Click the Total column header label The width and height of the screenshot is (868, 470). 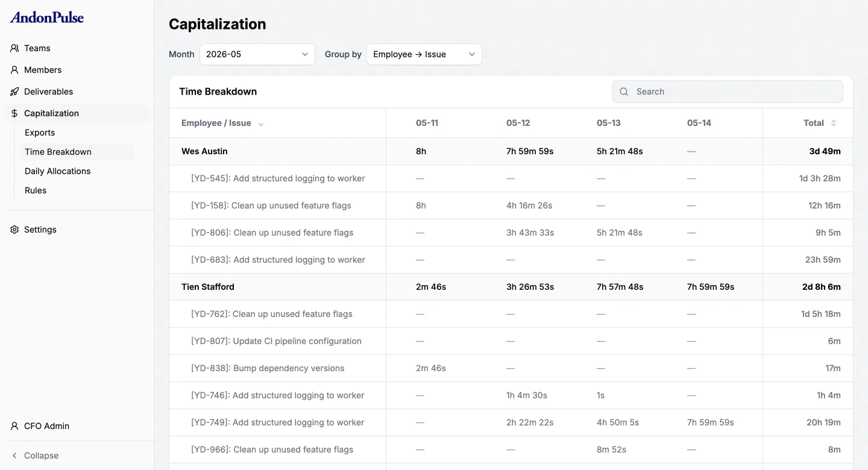[813, 123]
